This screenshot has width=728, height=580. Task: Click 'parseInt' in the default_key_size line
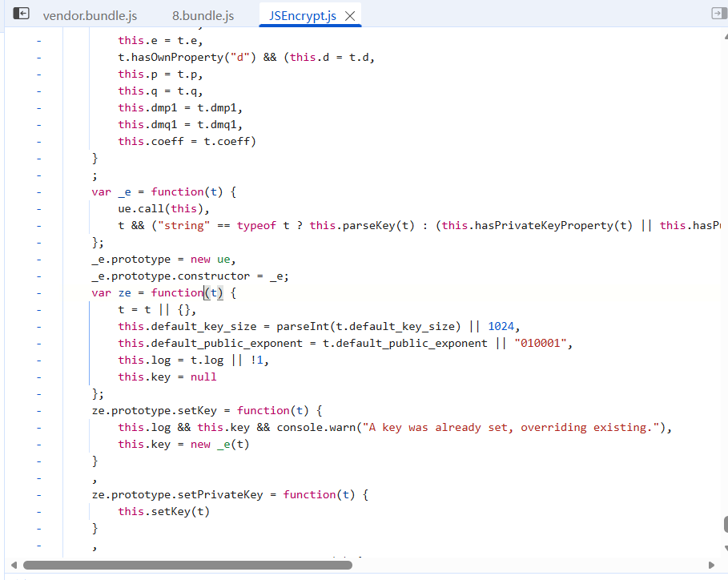coord(303,327)
